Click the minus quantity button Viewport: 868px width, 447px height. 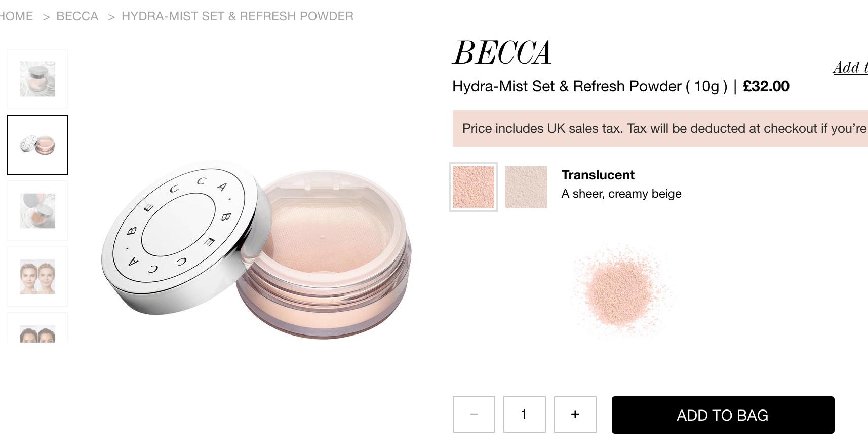(x=474, y=415)
